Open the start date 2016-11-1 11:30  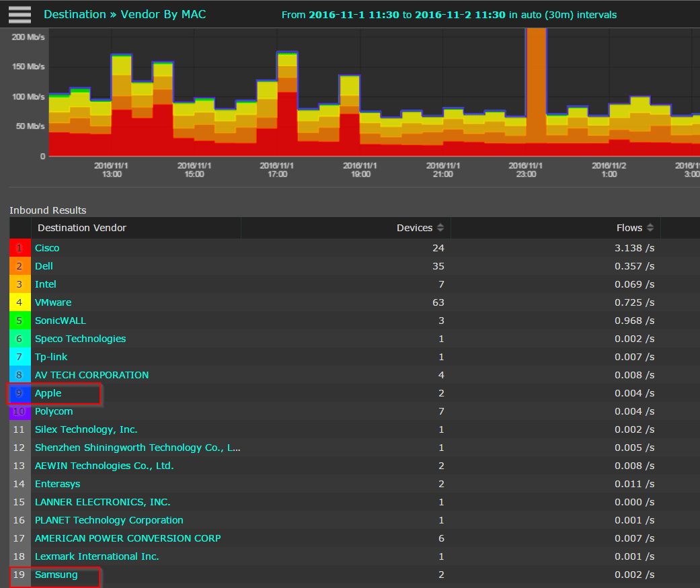[354, 15]
